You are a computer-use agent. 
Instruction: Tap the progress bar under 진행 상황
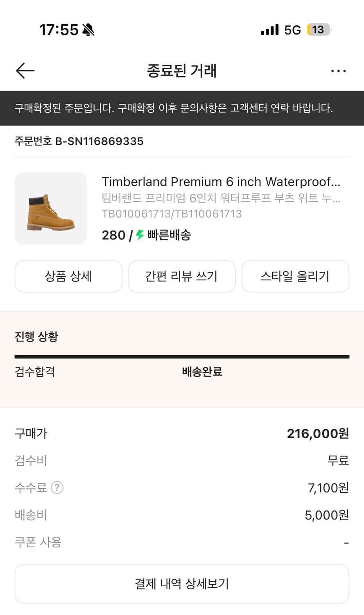point(182,357)
